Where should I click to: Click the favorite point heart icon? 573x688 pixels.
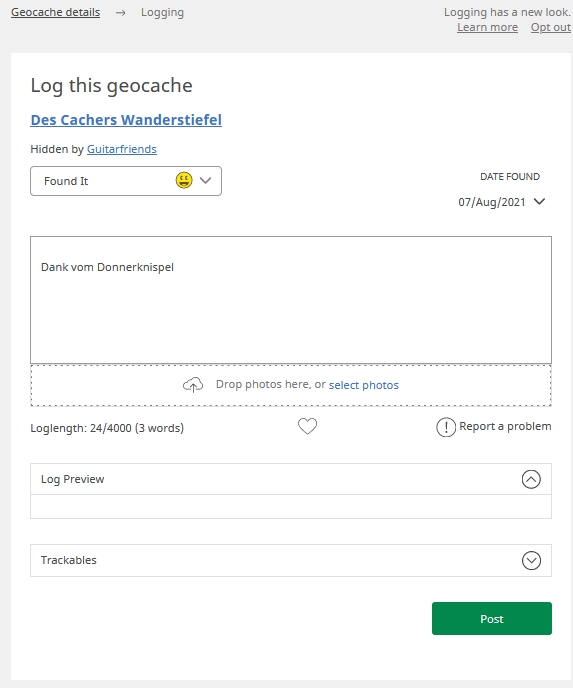(307, 426)
